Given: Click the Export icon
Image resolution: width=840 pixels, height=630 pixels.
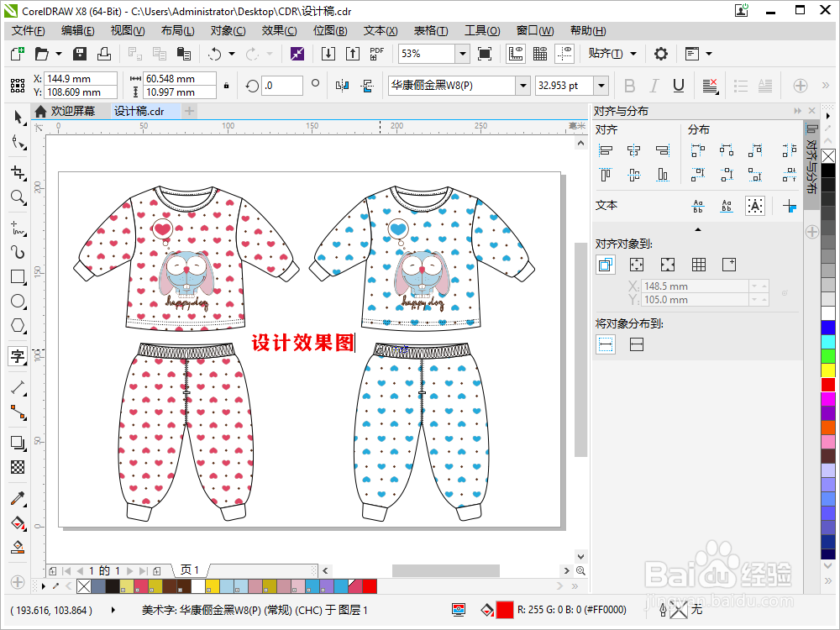Looking at the screenshot, I should 353,54.
